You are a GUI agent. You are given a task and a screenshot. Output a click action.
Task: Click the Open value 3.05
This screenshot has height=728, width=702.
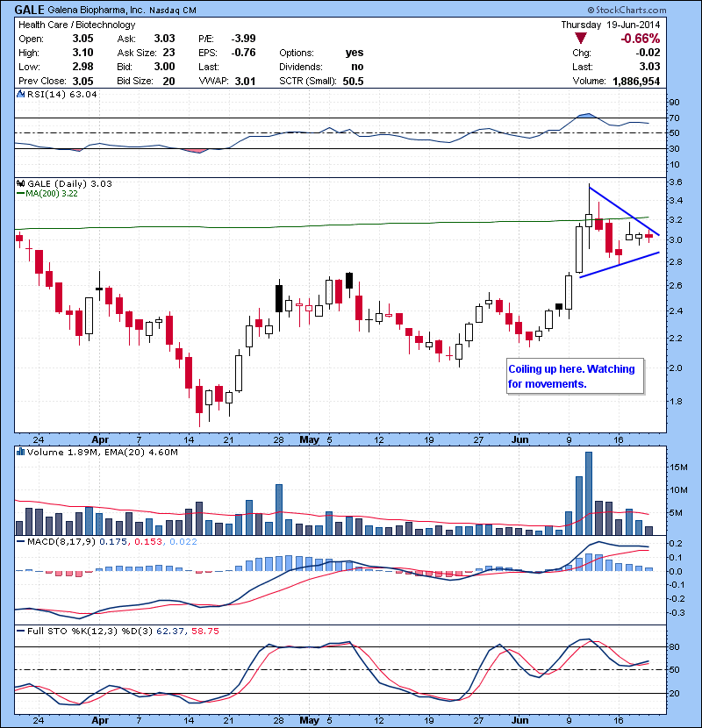click(x=82, y=39)
